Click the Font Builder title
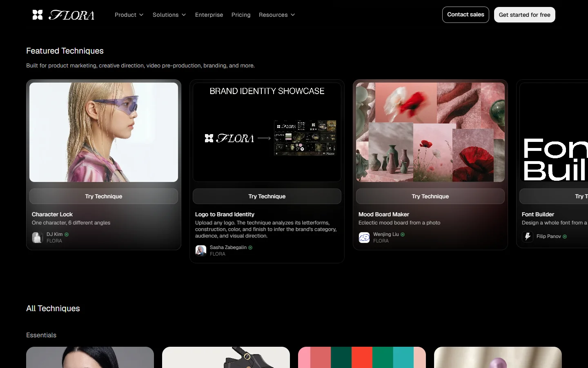This screenshot has height=368, width=588. tap(538, 214)
